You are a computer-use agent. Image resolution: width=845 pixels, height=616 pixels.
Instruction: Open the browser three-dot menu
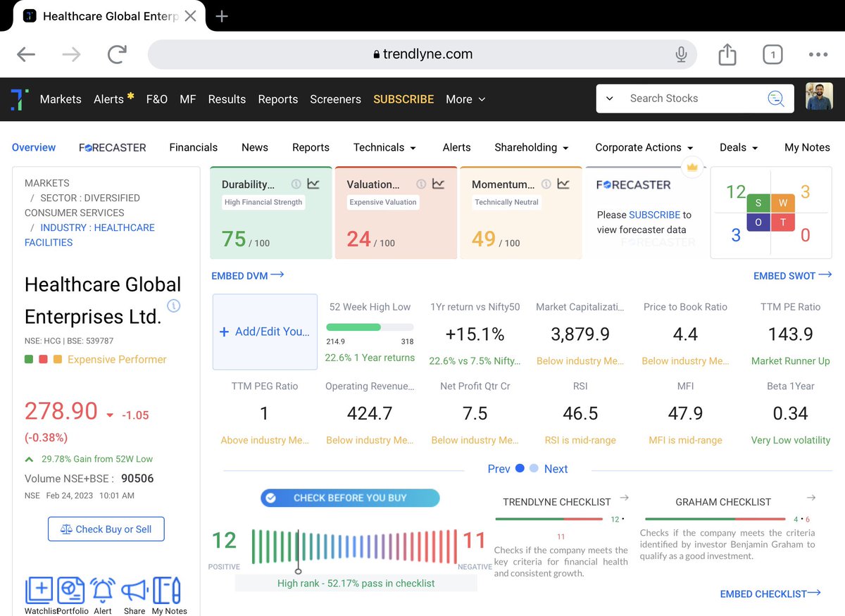tap(818, 54)
